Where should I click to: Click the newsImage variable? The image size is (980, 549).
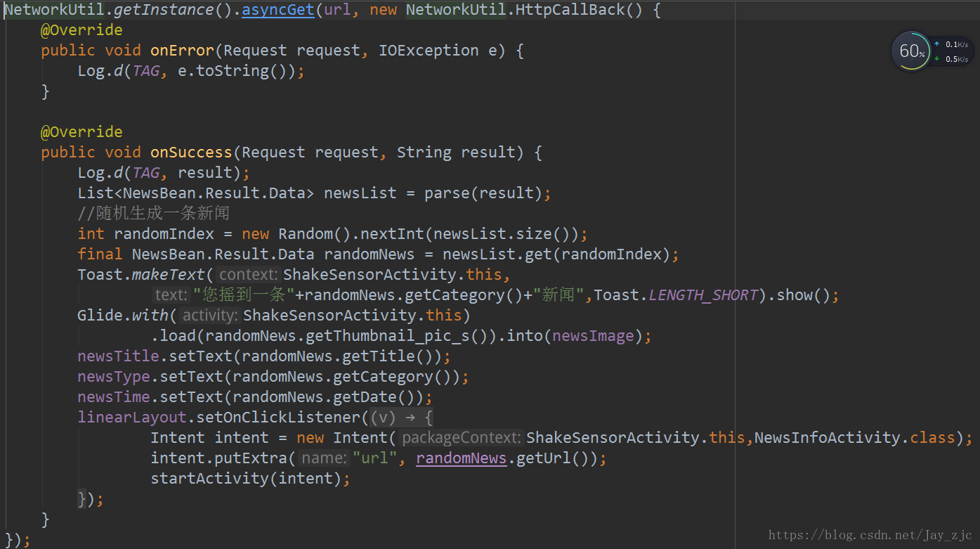point(593,336)
